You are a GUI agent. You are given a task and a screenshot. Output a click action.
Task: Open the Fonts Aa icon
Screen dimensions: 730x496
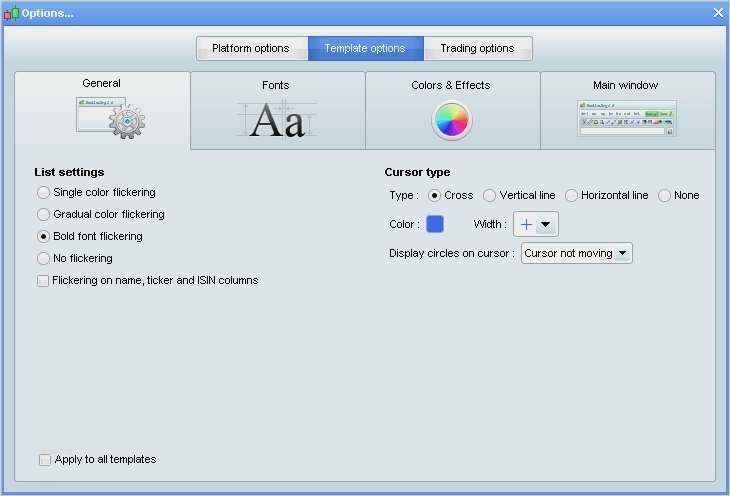click(x=277, y=120)
